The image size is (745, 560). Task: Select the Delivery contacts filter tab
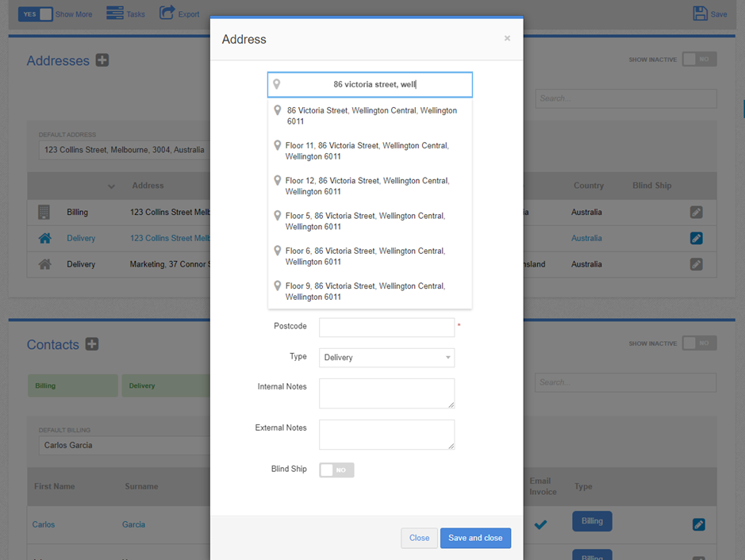[x=166, y=385]
